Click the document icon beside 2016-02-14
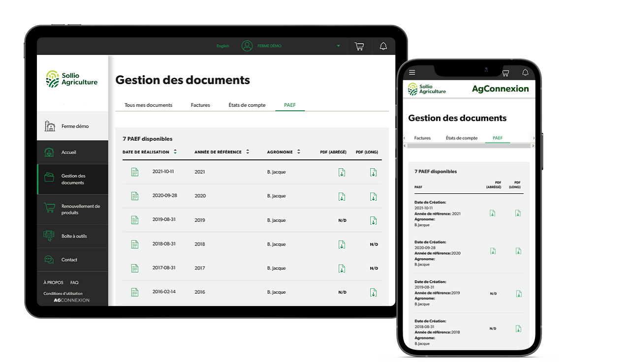 coord(135,292)
